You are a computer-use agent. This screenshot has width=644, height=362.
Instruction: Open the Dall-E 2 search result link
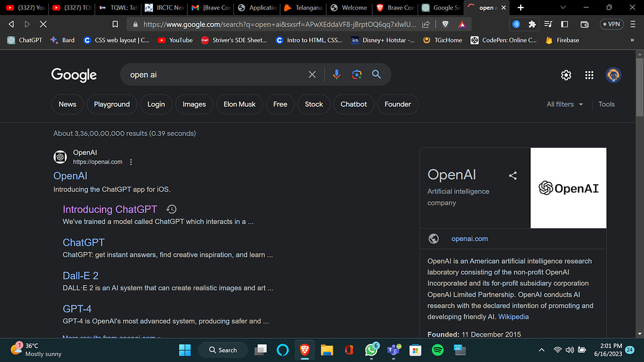(80, 275)
